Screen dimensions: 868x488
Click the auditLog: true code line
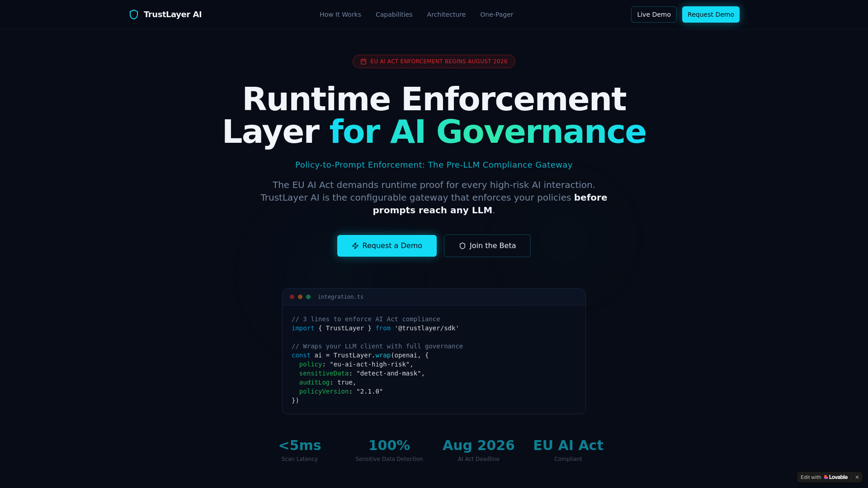[x=328, y=382]
